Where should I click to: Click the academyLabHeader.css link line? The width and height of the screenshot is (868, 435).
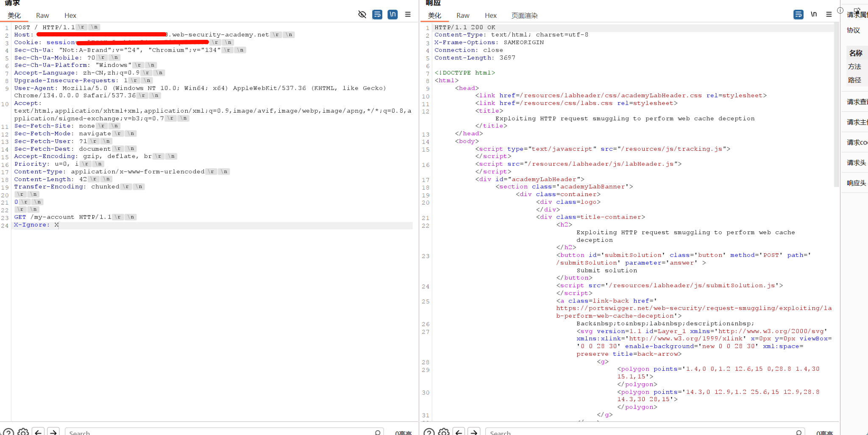pyautogui.click(x=621, y=96)
